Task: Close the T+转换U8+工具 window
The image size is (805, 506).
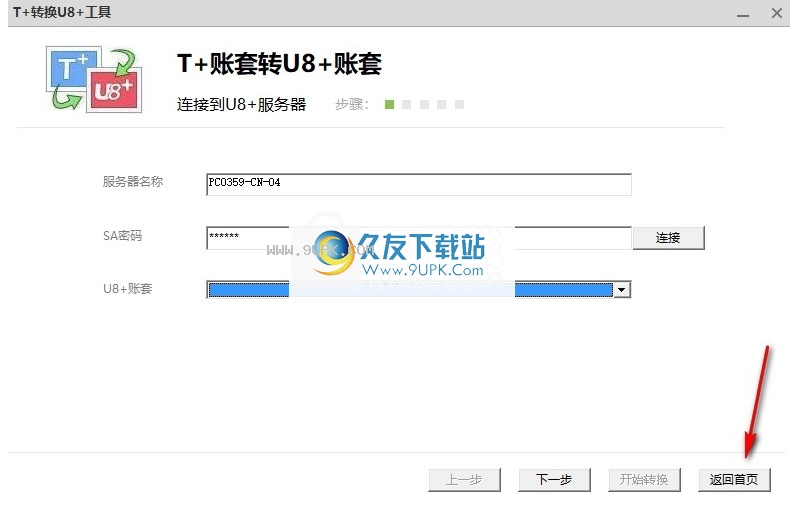Action: click(x=777, y=13)
